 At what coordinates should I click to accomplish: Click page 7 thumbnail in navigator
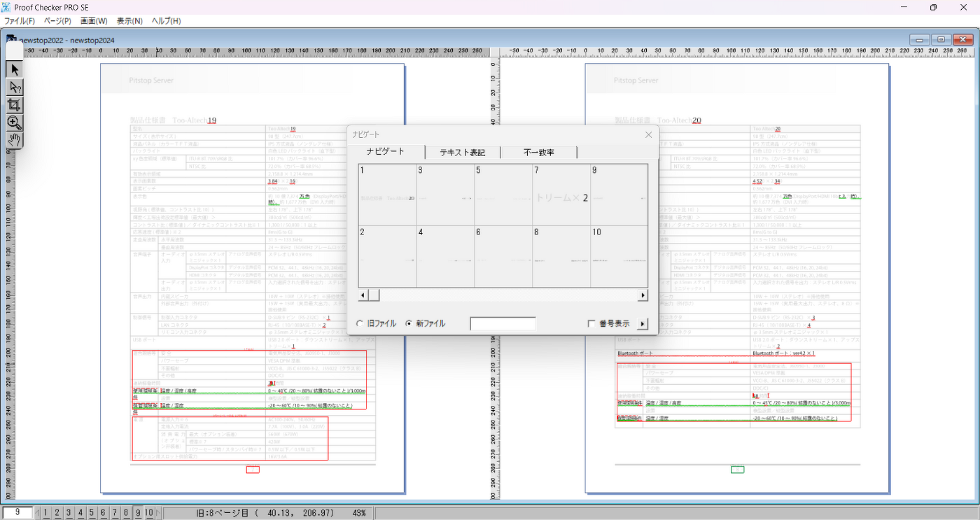point(561,195)
